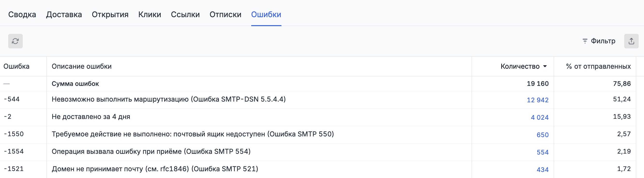
Task: Select the Сумма ошибок summary row
Action: 75,84
